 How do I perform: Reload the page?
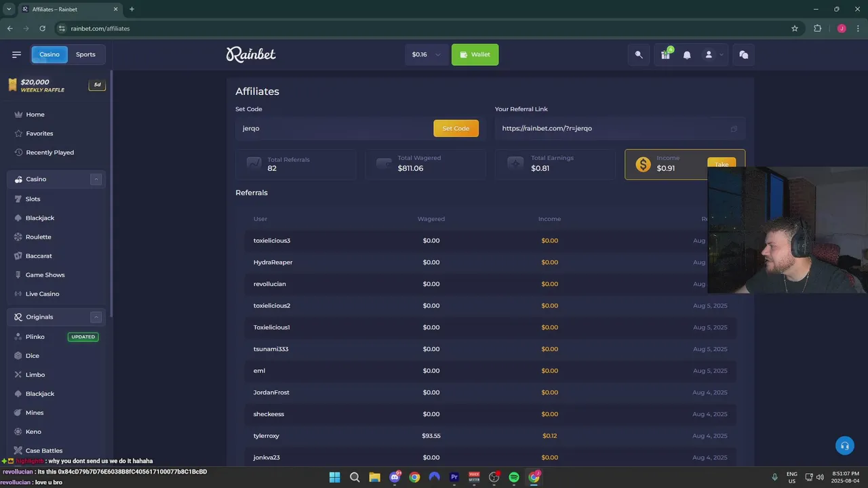[x=42, y=28]
